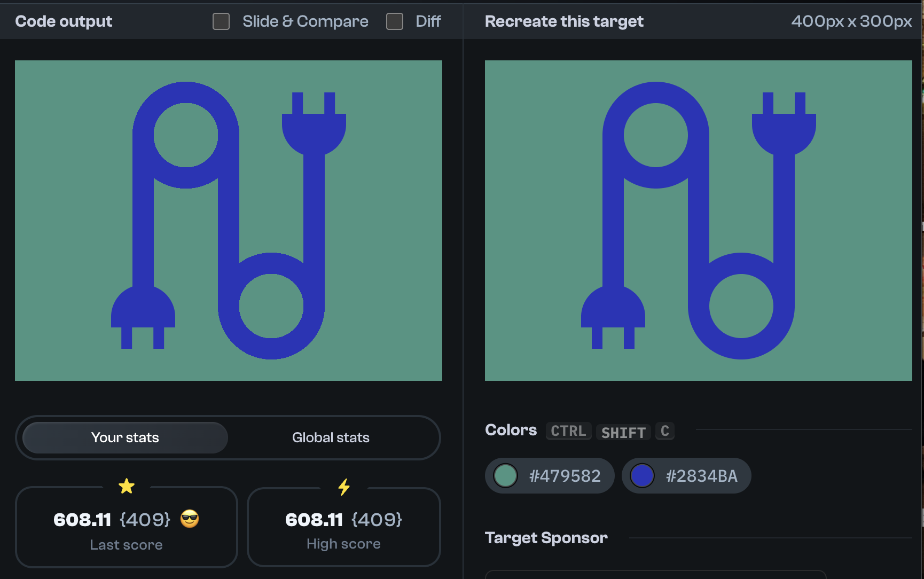Click the CTRL key hint label
924x579 pixels.
click(568, 431)
